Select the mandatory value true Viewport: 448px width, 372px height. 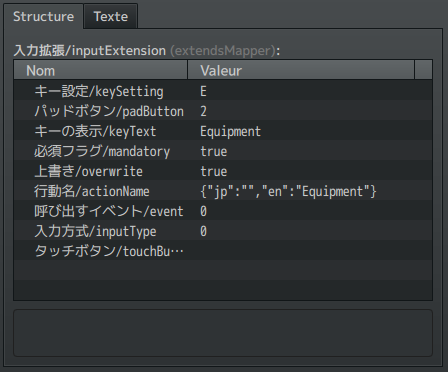[x=213, y=151]
